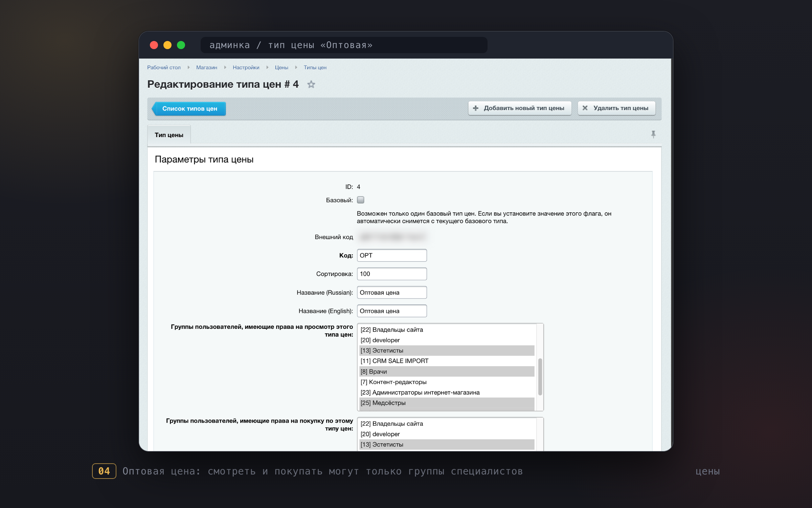The width and height of the screenshot is (812, 508).
Task: Select [13] Эстетисты in view-rights list
Action: pos(447,351)
